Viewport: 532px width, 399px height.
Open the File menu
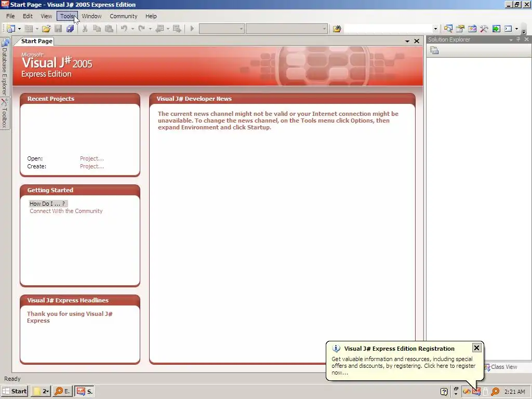(x=10, y=16)
